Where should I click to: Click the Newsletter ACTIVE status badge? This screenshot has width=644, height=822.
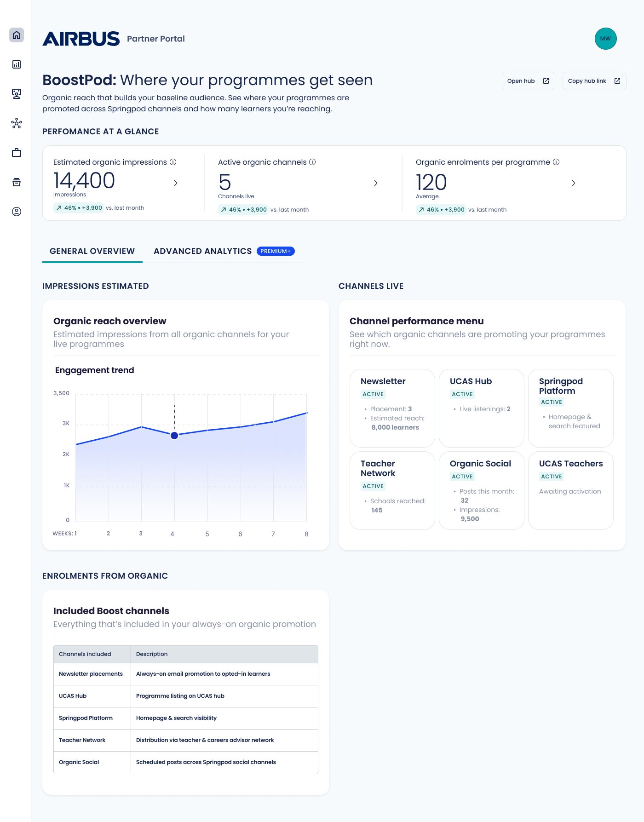pos(373,394)
